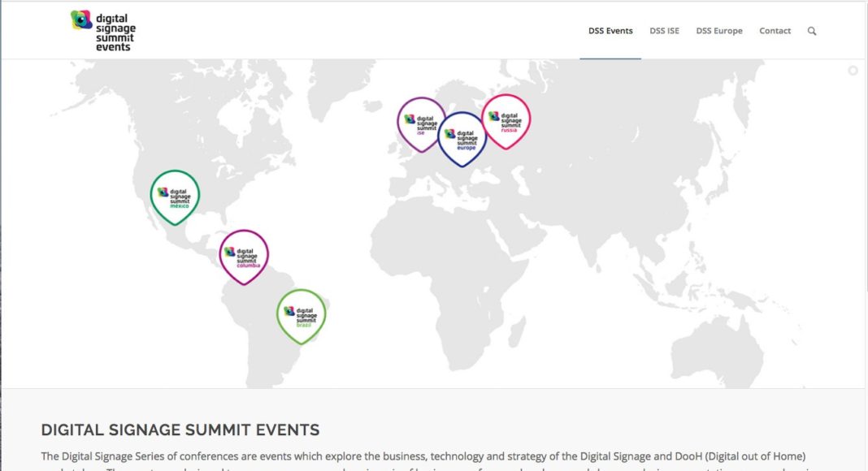Open the Contact menu item
The width and height of the screenshot is (868, 471).
(775, 31)
